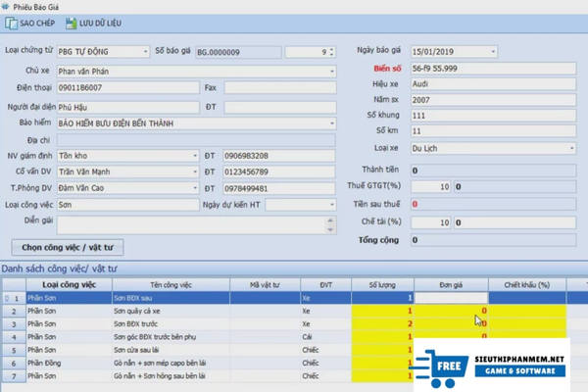Click the Sao Chép copy icon
Screen dimensions: 588x392
[x=12, y=24]
